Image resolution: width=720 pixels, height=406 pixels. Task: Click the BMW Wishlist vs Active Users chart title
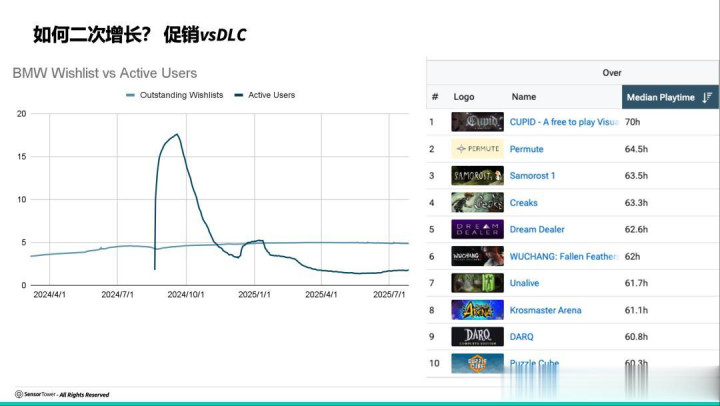pyautogui.click(x=105, y=73)
